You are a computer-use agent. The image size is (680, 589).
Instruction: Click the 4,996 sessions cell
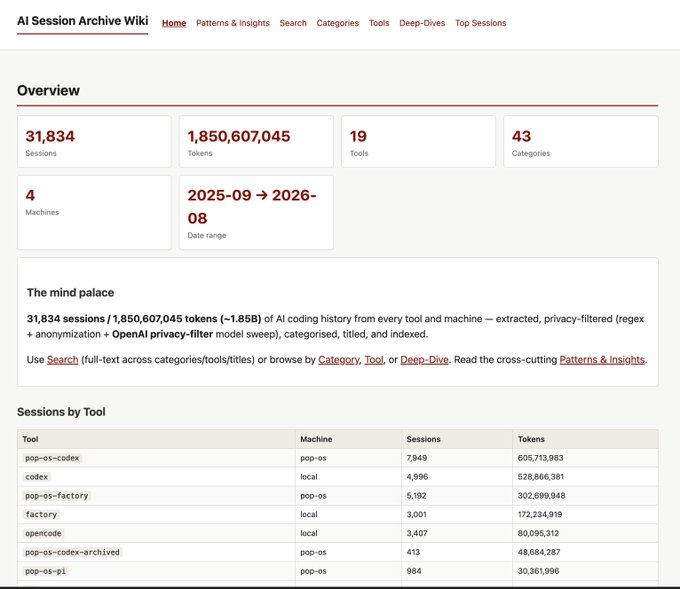pyautogui.click(x=457, y=477)
